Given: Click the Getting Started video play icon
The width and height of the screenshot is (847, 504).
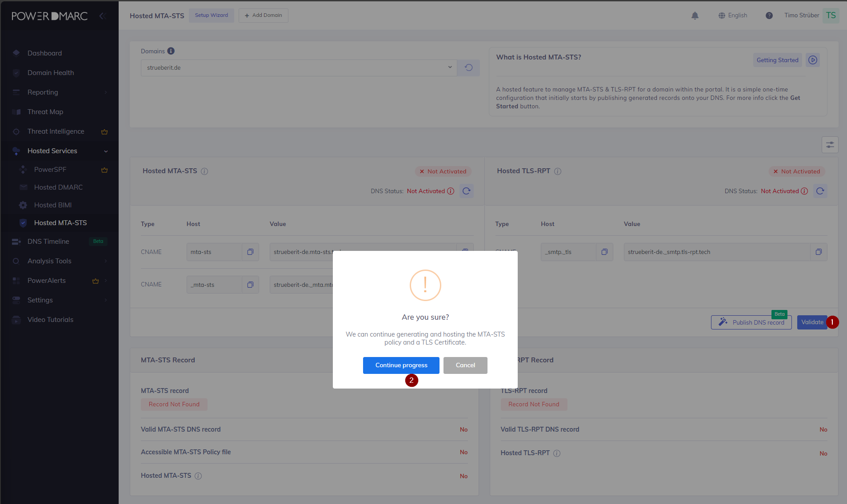Looking at the screenshot, I should pos(813,60).
